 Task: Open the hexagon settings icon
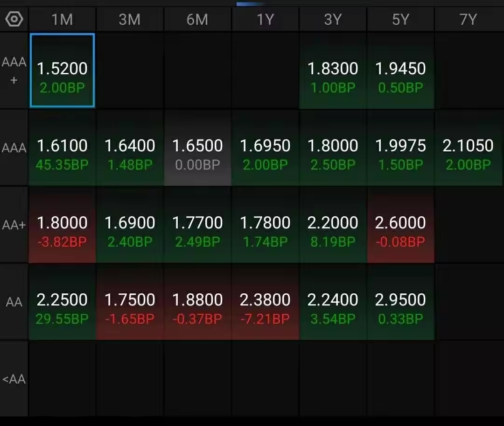coord(14,19)
